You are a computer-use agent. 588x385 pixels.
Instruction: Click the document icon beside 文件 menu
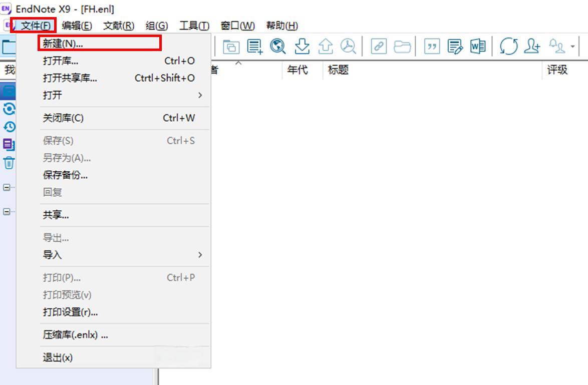click(x=9, y=26)
